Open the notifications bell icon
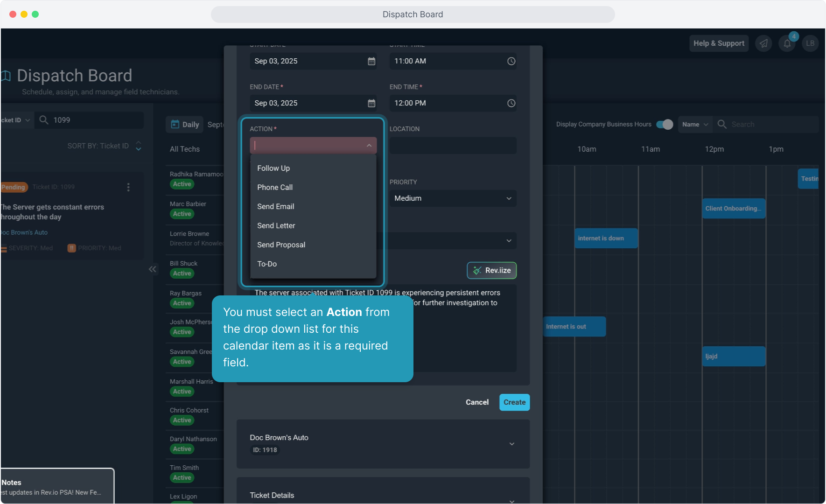 (787, 43)
